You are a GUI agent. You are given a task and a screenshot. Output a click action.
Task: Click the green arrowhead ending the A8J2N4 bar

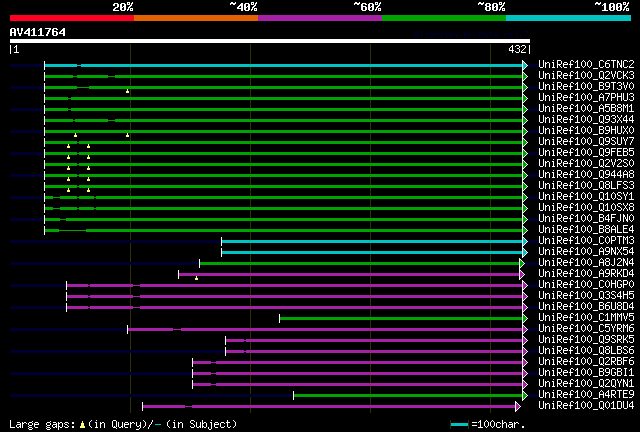tap(522, 264)
